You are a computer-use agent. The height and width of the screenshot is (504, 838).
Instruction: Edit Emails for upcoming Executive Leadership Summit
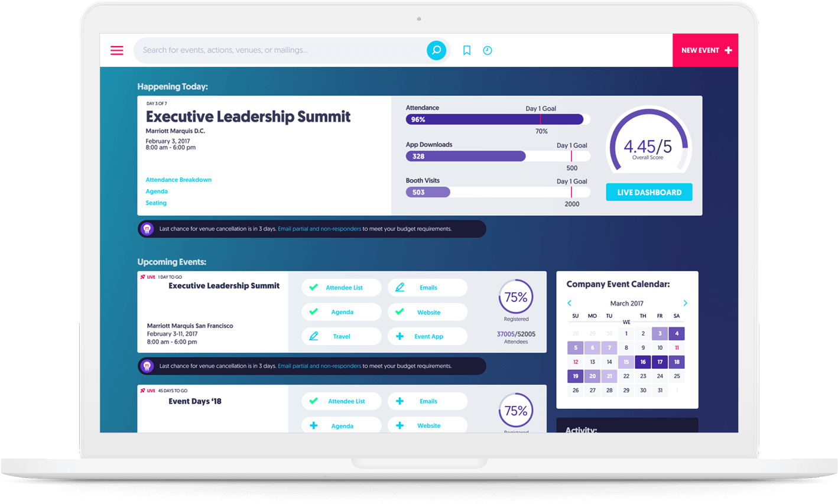tap(427, 288)
